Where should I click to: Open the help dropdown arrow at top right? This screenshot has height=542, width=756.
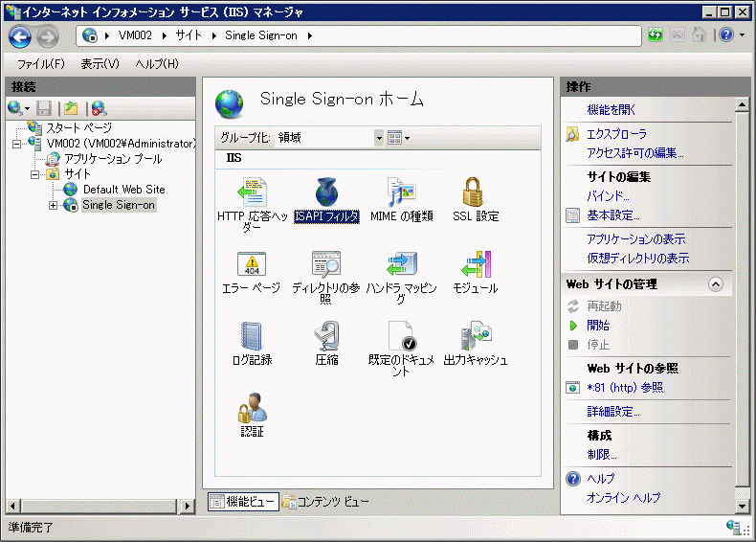[x=743, y=34]
